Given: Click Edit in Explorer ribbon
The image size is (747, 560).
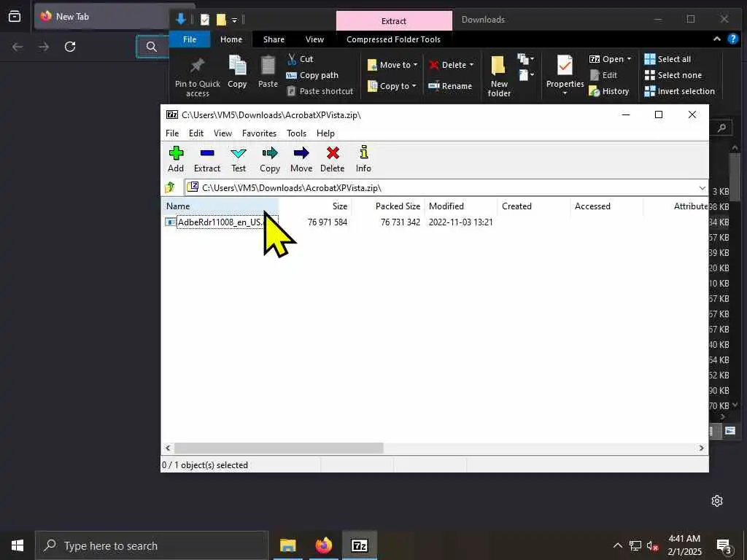Looking at the screenshot, I should coord(603,75).
